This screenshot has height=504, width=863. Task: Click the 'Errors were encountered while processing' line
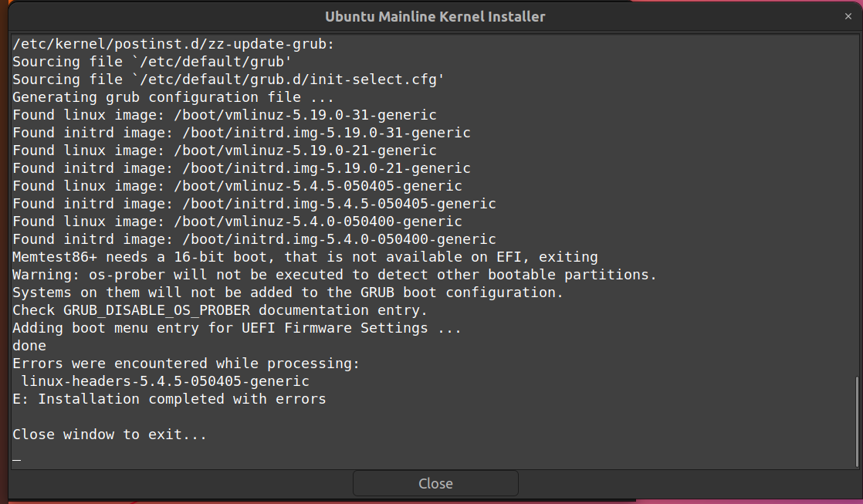(186, 364)
